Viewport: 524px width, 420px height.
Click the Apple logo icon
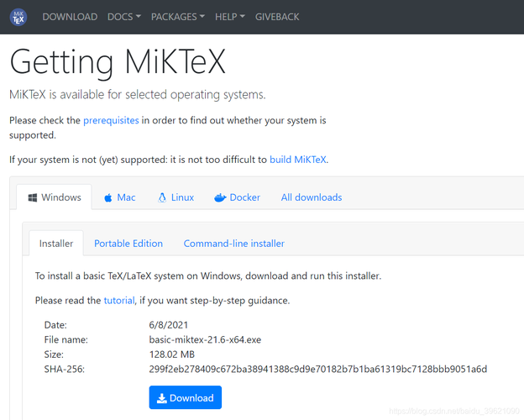[108, 197]
